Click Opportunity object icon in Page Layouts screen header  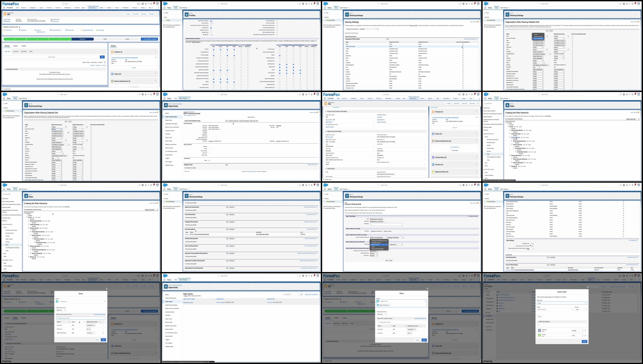point(166,287)
